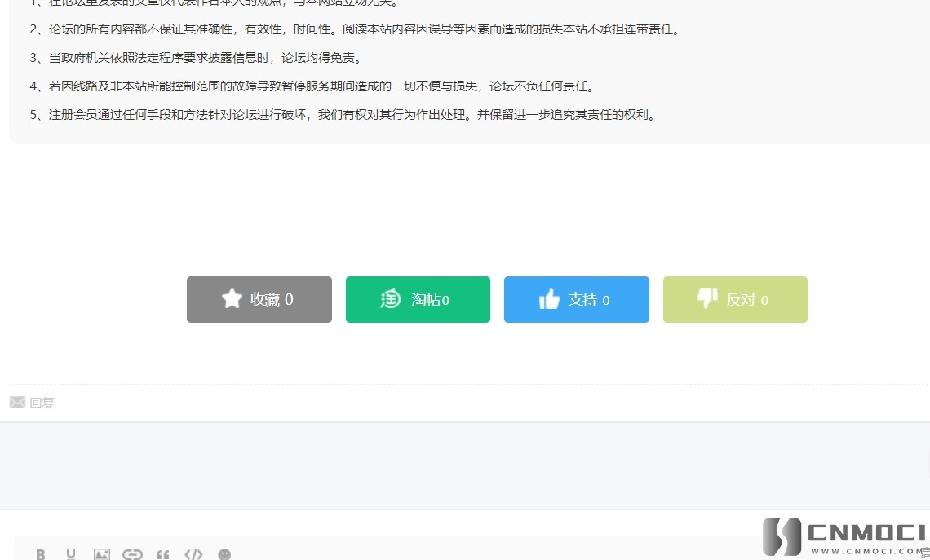Click the code block icon
The image size is (930, 560).
coord(193,554)
